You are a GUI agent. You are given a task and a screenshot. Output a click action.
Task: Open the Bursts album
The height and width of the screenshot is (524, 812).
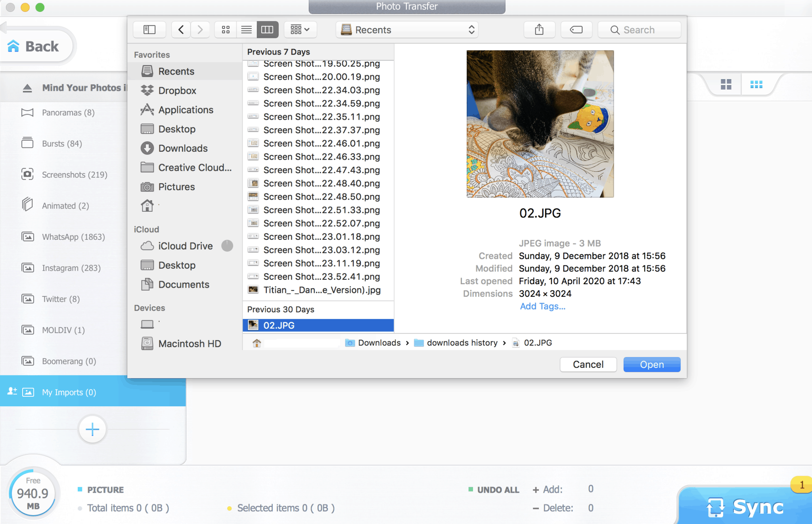[x=61, y=143]
